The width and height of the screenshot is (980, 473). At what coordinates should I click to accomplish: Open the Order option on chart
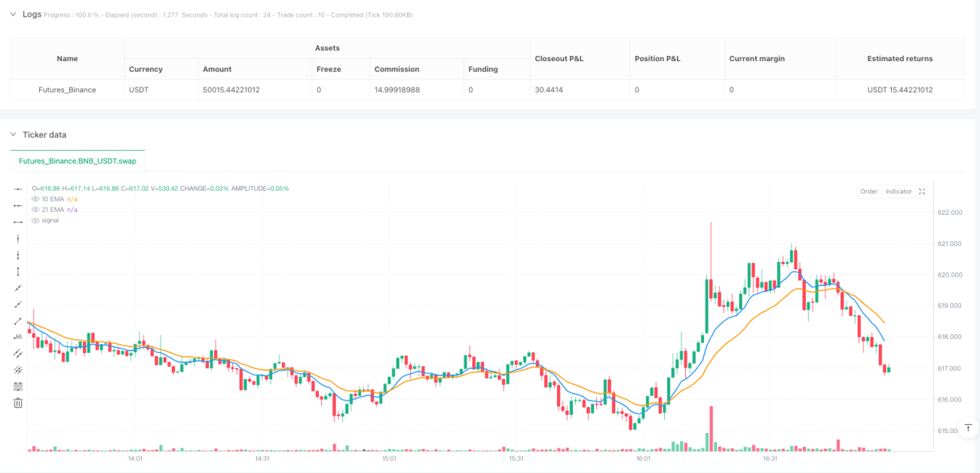869,192
